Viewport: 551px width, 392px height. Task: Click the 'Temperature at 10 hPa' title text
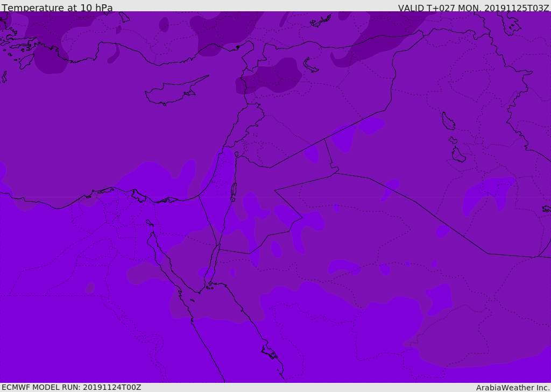point(57,8)
